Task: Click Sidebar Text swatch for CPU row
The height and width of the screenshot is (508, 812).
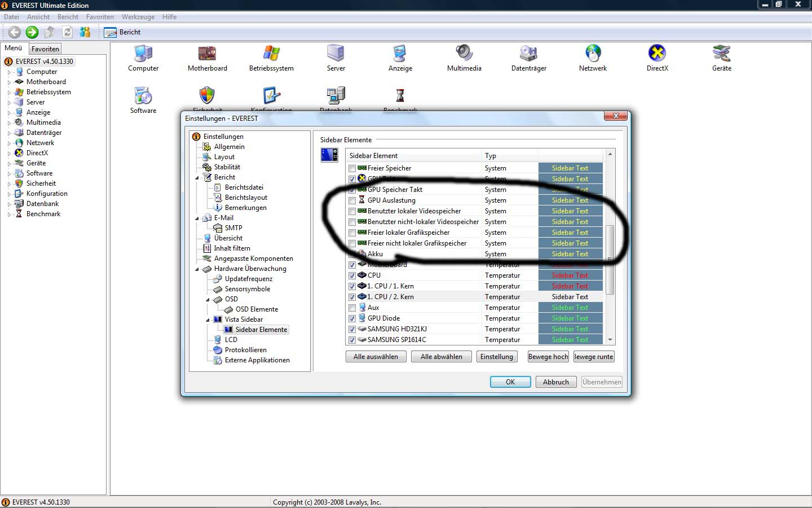Action: point(570,275)
